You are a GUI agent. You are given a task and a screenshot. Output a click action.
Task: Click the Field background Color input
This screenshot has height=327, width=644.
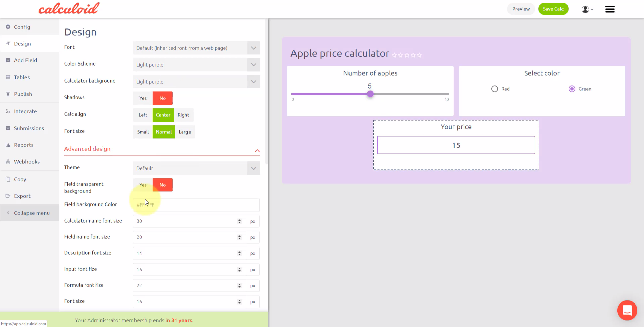[195, 205]
